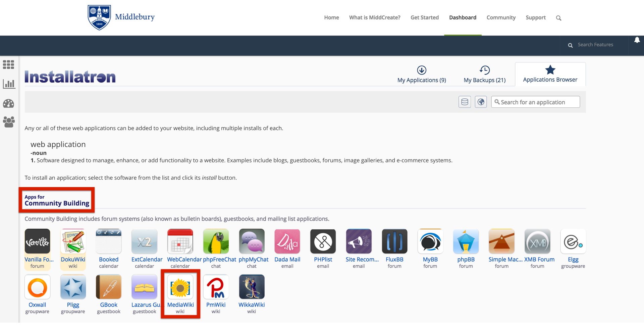The image size is (644, 327).
Task: Click the database filter icon
Action: (x=465, y=102)
